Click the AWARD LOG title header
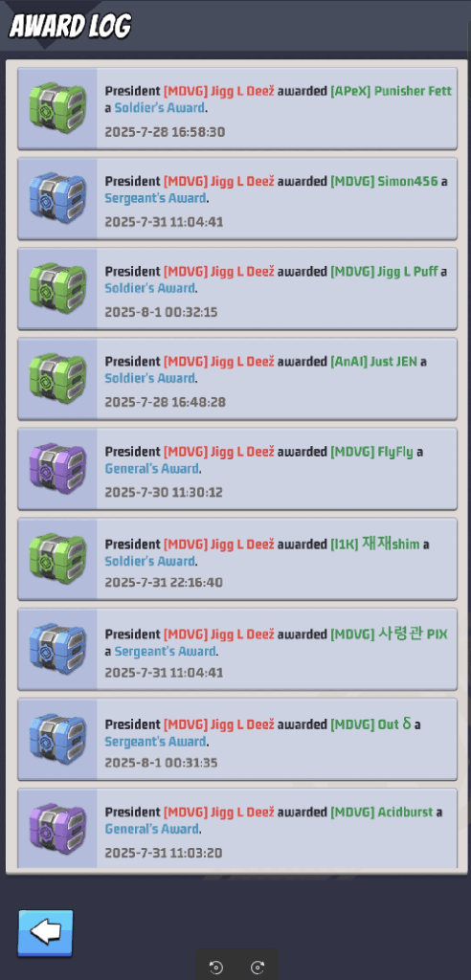 coord(70,26)
